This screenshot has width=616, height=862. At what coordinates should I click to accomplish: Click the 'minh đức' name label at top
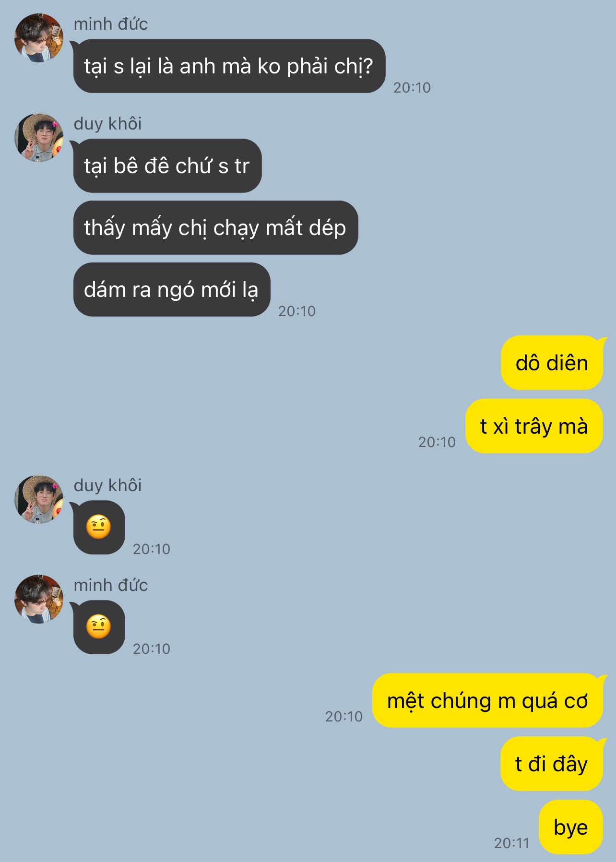tap(111, 24)
